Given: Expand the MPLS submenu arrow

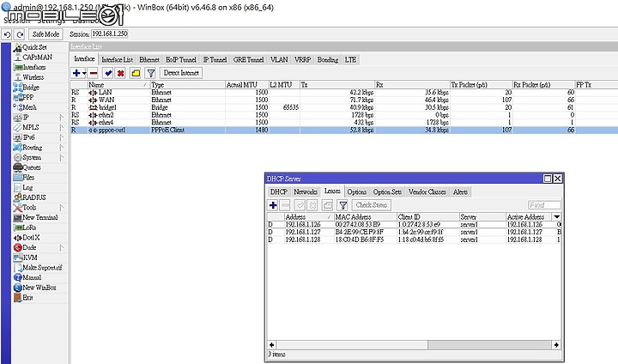Looking at the screenshot, I should [62, 127].
